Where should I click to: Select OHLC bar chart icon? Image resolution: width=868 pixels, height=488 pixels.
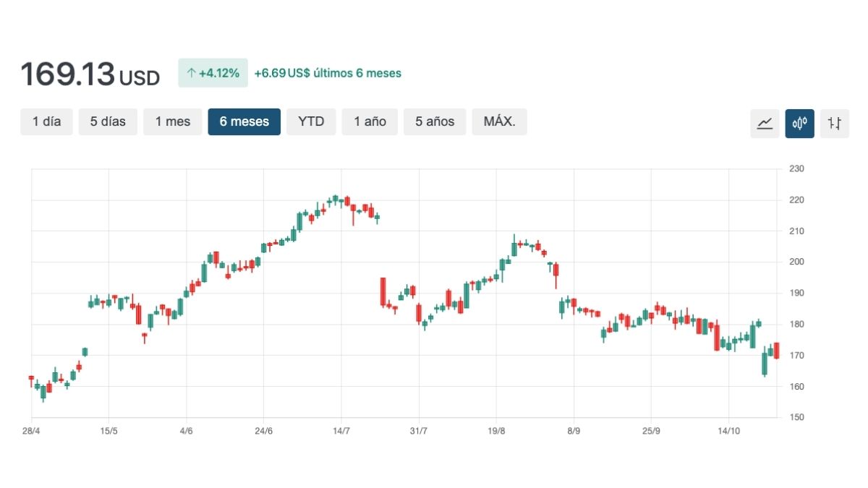[x=834, y=124]
